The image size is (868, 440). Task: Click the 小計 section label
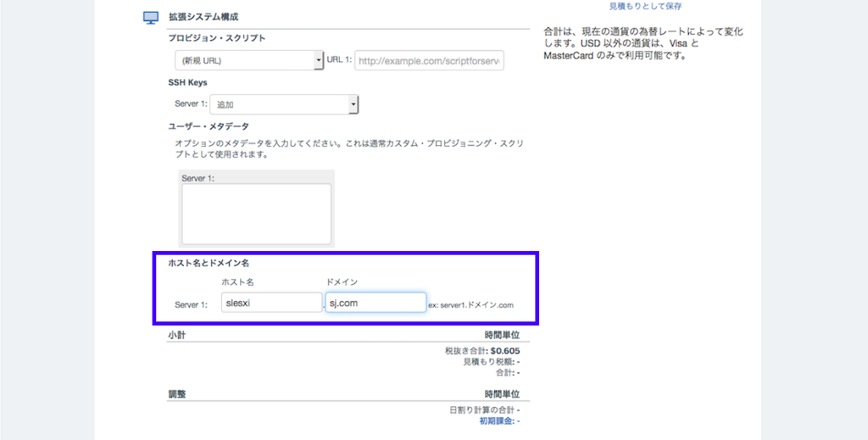tap(177, 336)
